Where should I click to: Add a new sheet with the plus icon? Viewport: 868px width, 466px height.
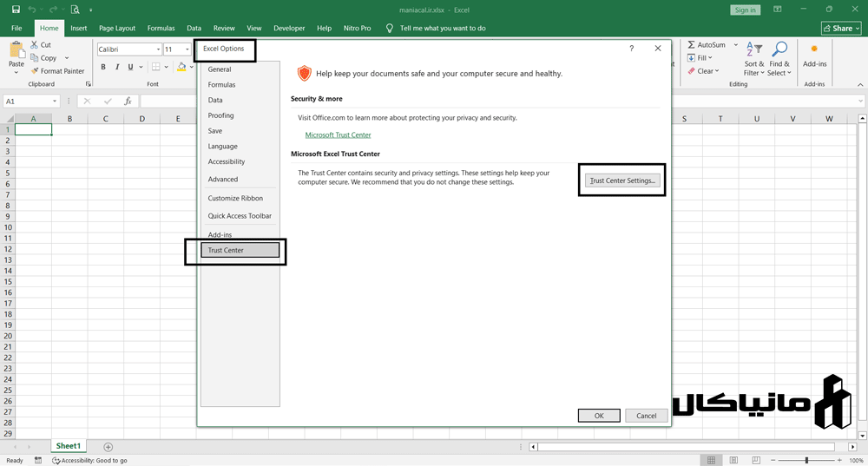pos(108,447)
